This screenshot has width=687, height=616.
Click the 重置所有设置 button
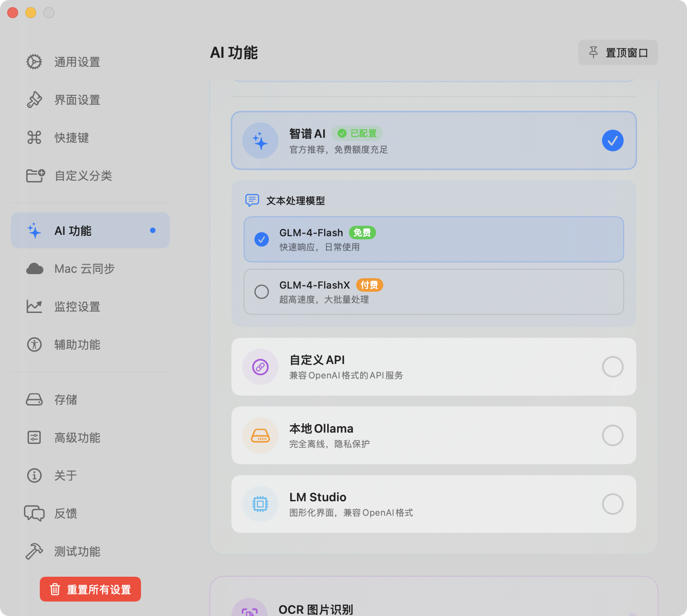click(90, 589)
